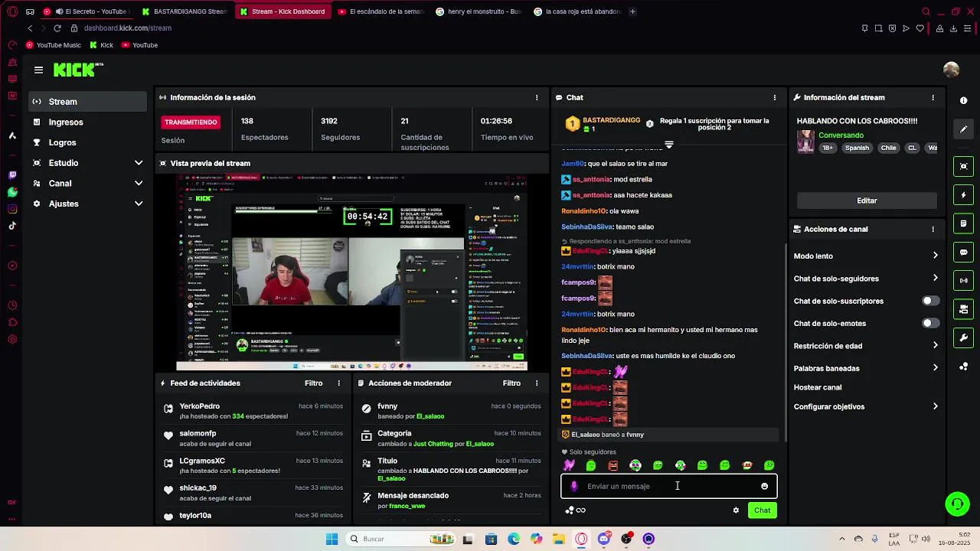Open Información de la sesión three-dot menu
The height and width of the screenshot is (551, 980).
coord(537,98)
